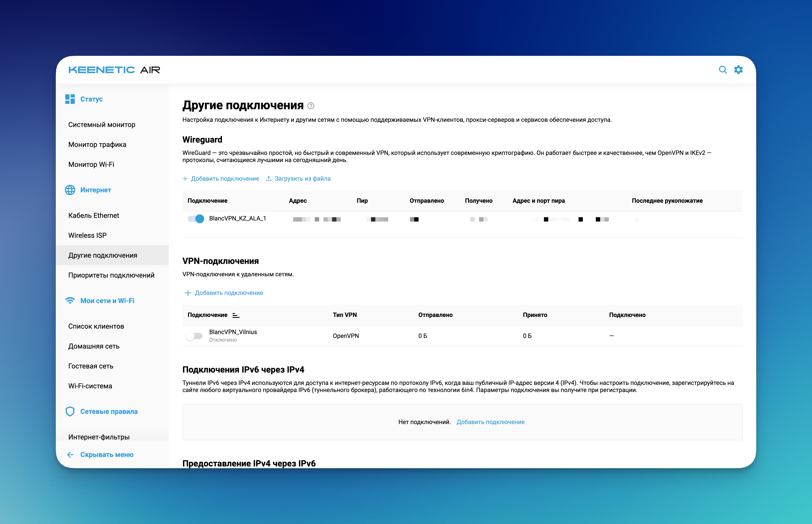Open the BlancVPN_Vilnius connection row

[233, 332]
